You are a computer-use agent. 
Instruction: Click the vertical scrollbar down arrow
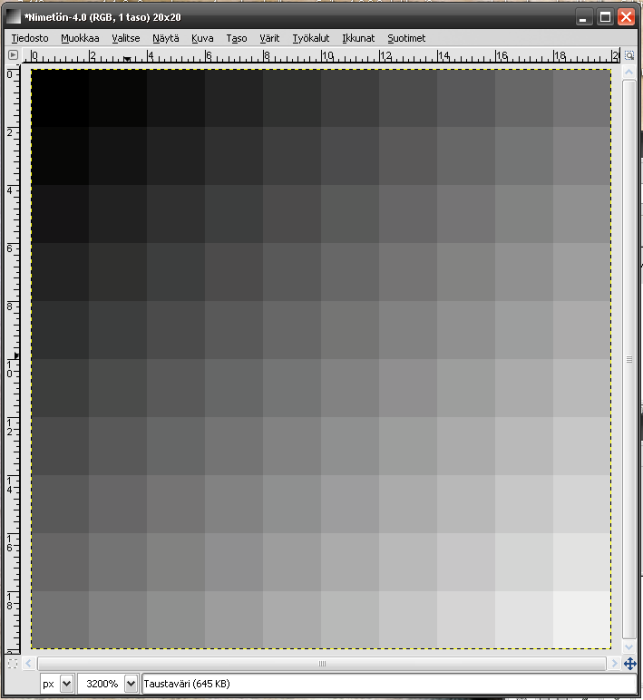coord(629,647)
